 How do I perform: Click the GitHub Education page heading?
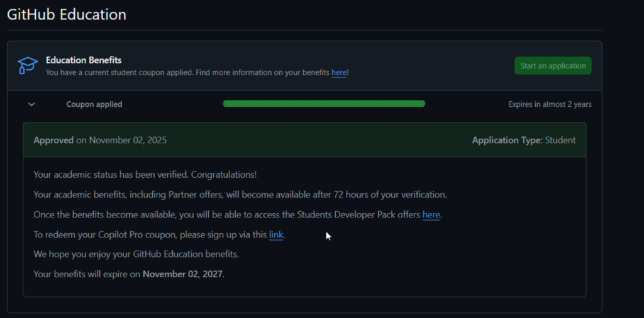coord(67,14)
